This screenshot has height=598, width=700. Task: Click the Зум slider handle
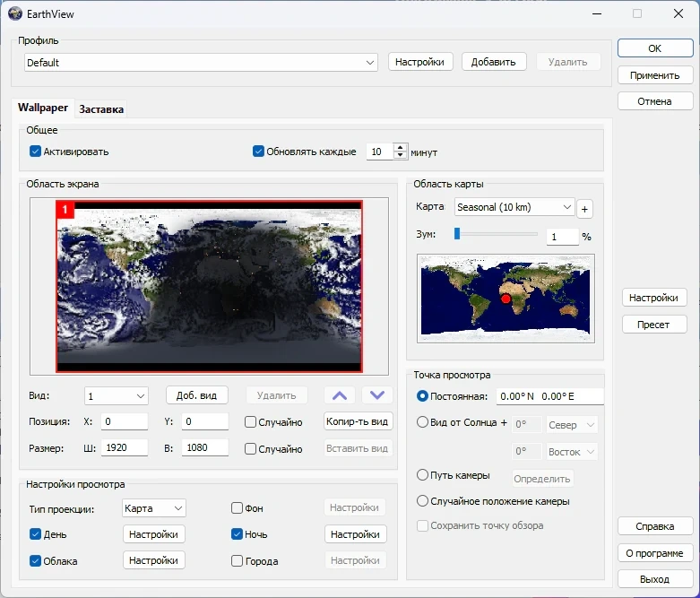(x=457, y=233)
